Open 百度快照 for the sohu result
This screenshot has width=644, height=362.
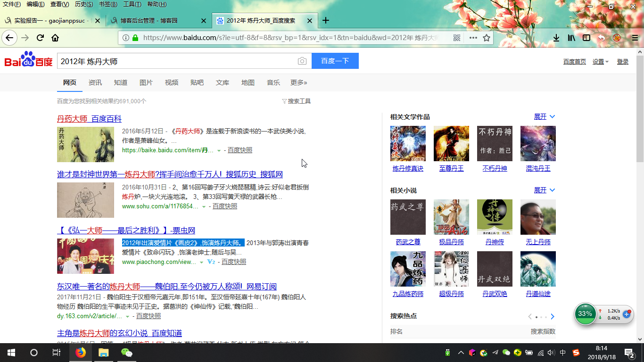tap(225, 206)
